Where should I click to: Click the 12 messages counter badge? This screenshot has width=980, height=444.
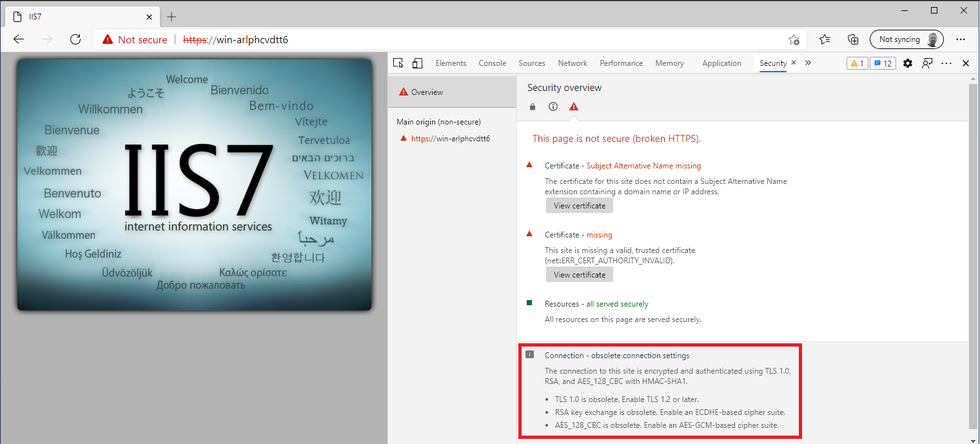(x=883, y=63)
